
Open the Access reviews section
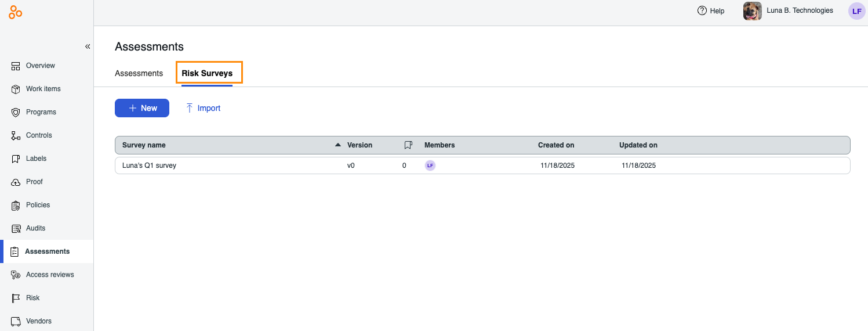coord(49,275)
